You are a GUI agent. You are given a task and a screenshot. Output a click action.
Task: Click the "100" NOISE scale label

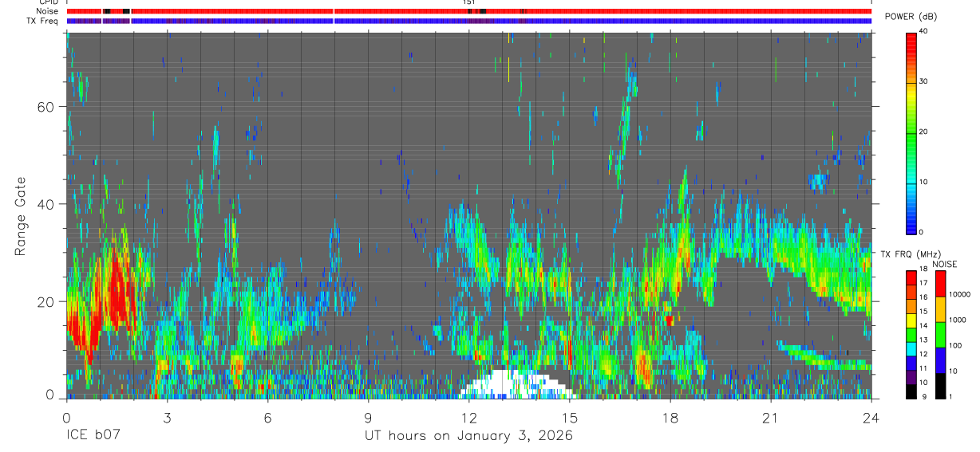coord(954,345)
